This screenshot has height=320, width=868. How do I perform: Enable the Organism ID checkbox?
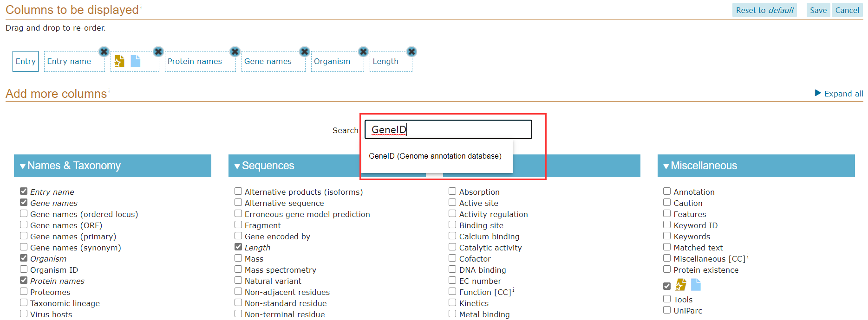[24, 269]
